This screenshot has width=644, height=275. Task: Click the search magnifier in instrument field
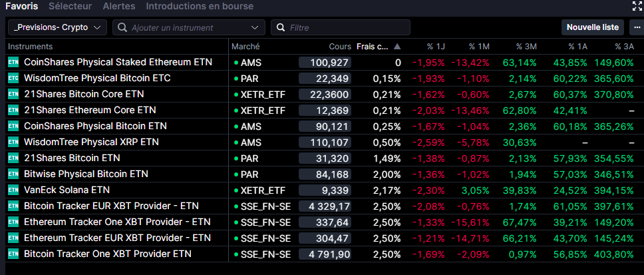tap(122, 27)
